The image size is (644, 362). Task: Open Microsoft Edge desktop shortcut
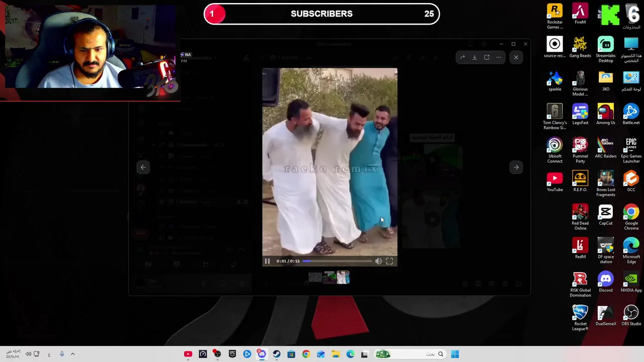[631, 251]
